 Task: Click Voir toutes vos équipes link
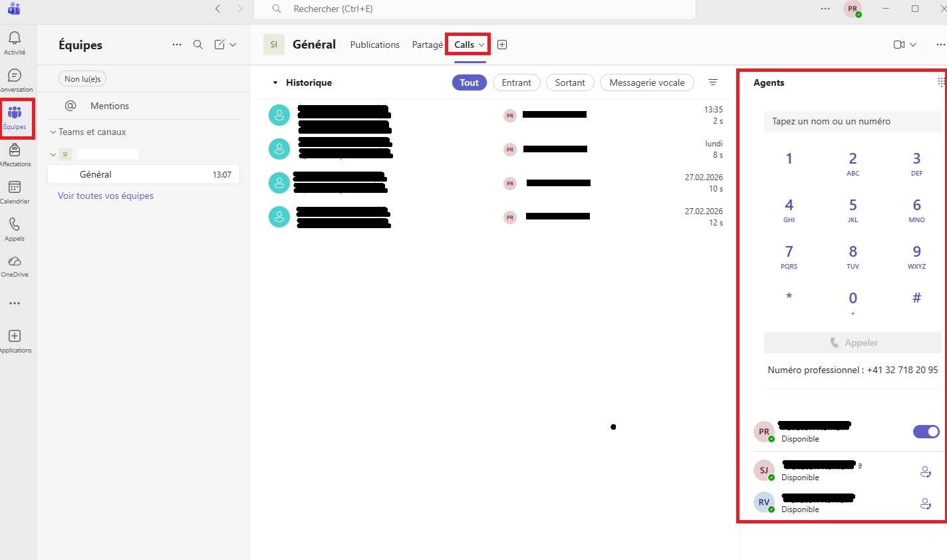coord(106,196)
